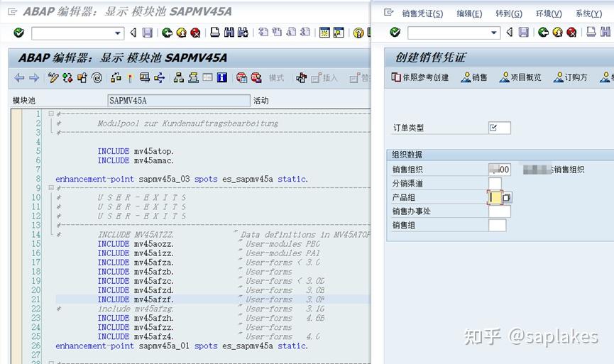Click the Pretty Printer icon before 插入

(x=301, y=78)
